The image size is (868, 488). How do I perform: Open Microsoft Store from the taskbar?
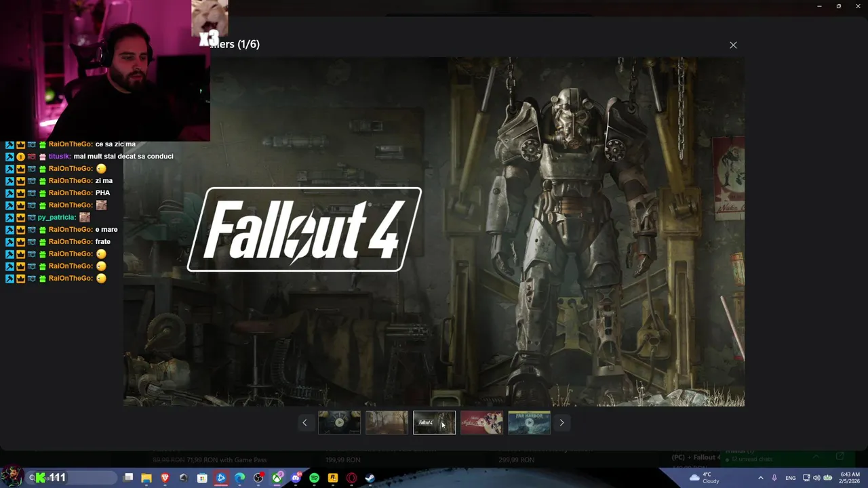[x=202, y=478]
